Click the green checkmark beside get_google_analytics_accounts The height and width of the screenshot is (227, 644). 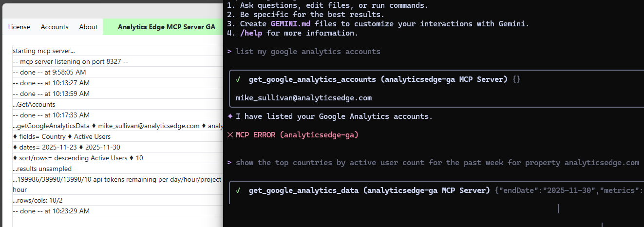[238, 79]
